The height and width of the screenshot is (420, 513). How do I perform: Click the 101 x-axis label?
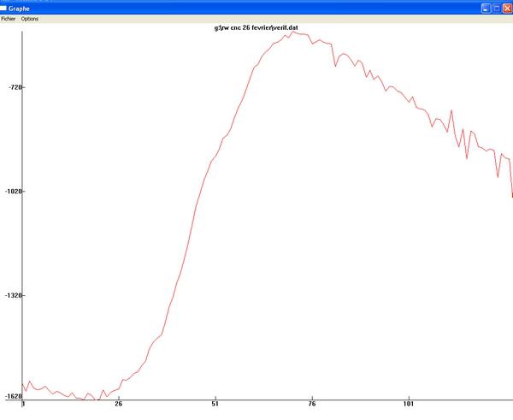click(409, 404)
